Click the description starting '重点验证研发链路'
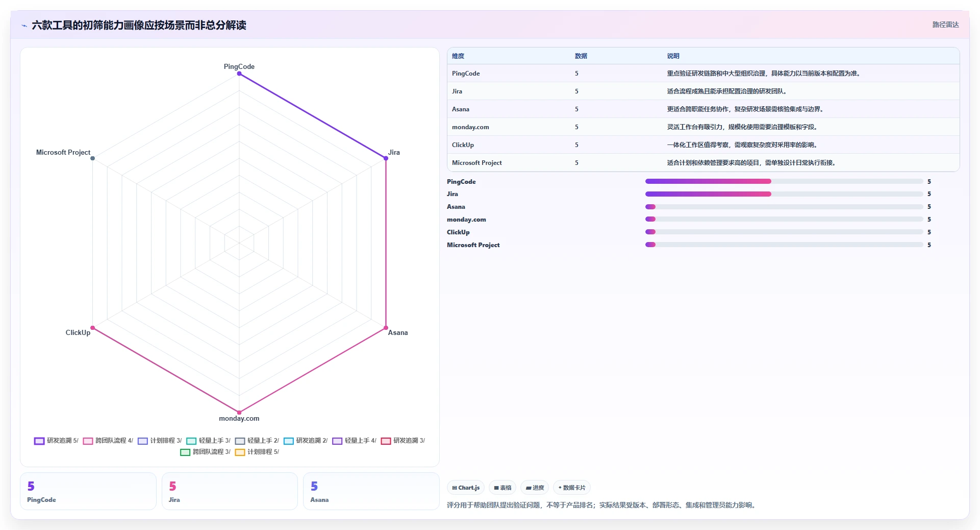 [x=765, y=74]
